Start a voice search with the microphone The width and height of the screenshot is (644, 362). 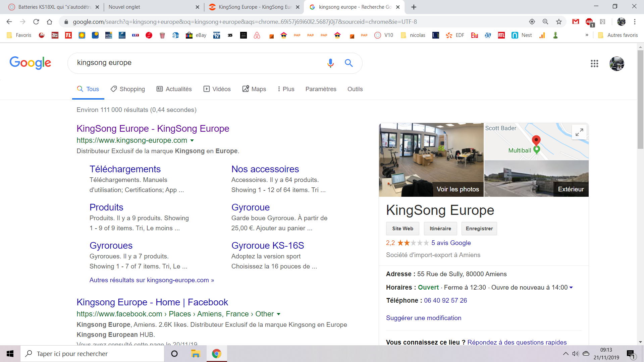tap(330, 63)
